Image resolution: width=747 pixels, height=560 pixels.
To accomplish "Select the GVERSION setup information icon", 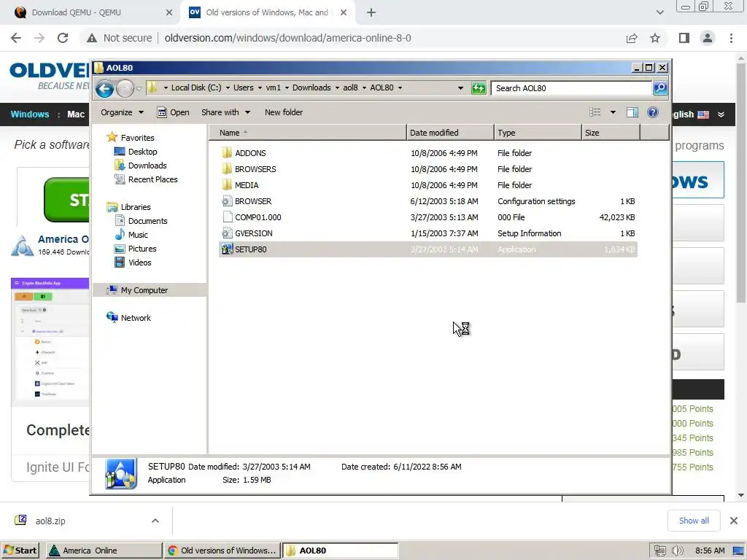I will coord(228,233).
